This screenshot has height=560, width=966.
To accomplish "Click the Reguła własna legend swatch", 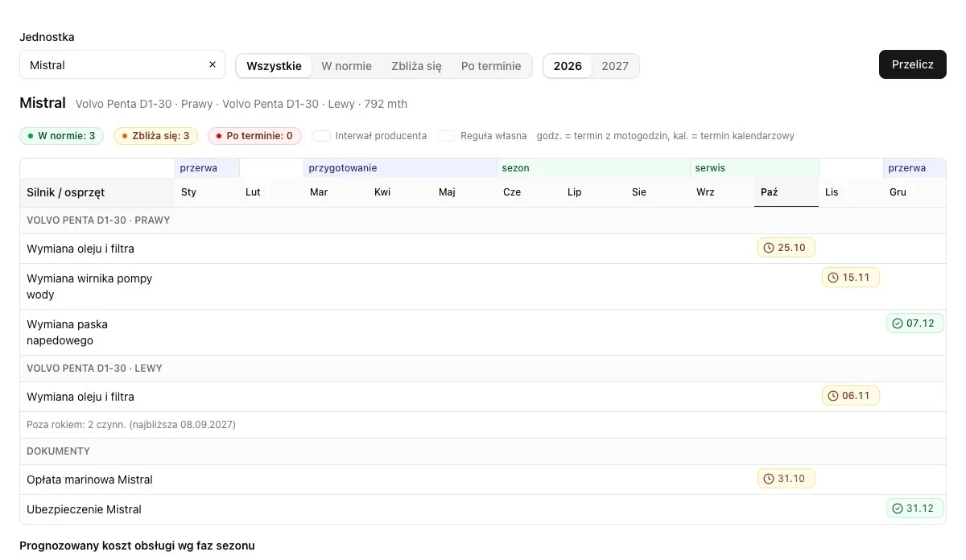I will pos(446,136).
